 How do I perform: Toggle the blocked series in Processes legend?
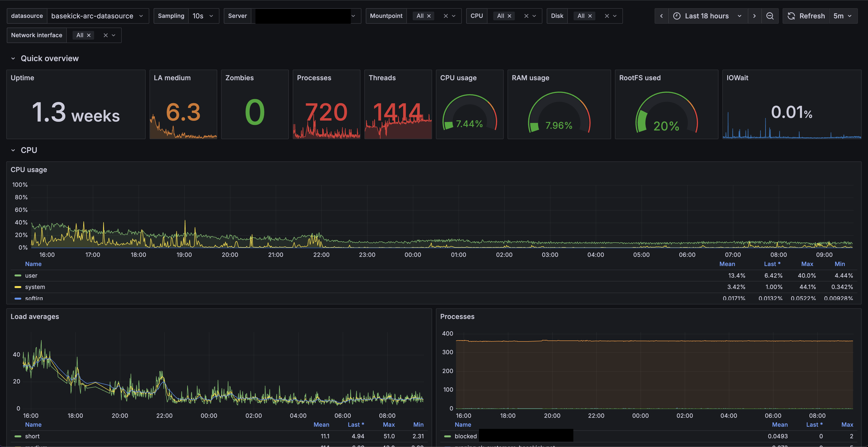(x=466, y=436)
